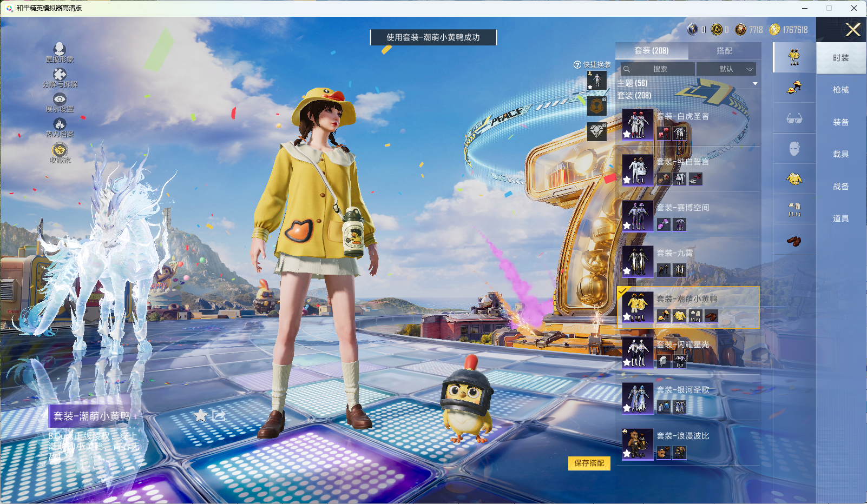Open the 更换形象 change-appearance icon
The height and width of the screenshot is (504, 867).
tap(60, 49)
